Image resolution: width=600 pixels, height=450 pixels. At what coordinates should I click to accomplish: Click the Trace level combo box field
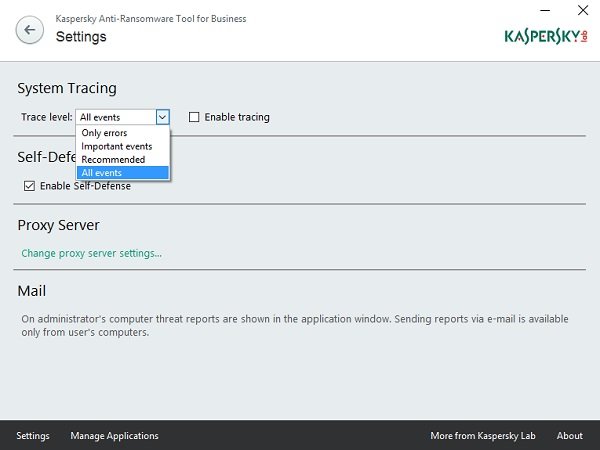[122, 117]
